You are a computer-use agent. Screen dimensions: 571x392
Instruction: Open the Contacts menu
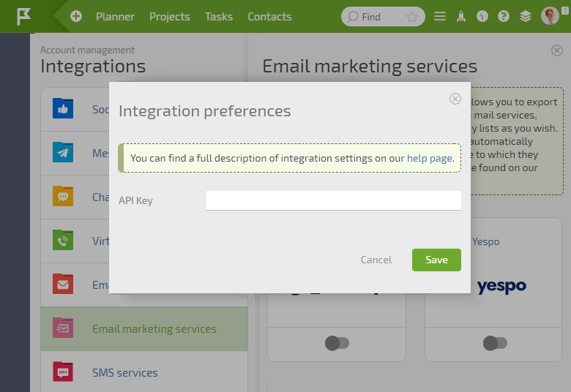269,17
